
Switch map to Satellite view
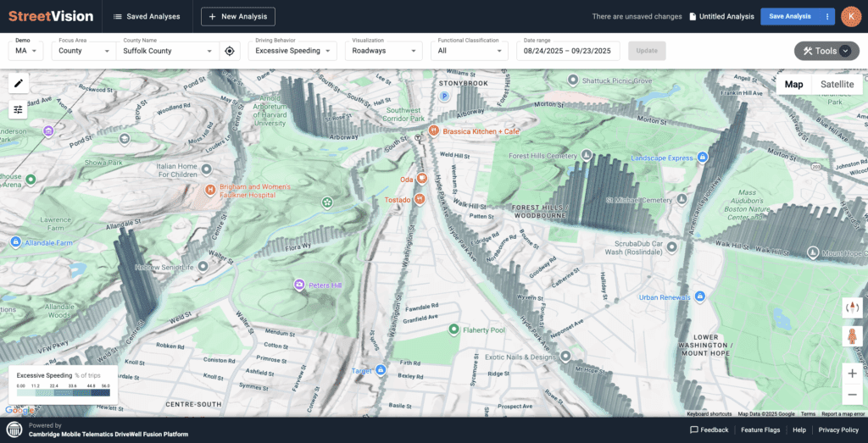[837, 84]
